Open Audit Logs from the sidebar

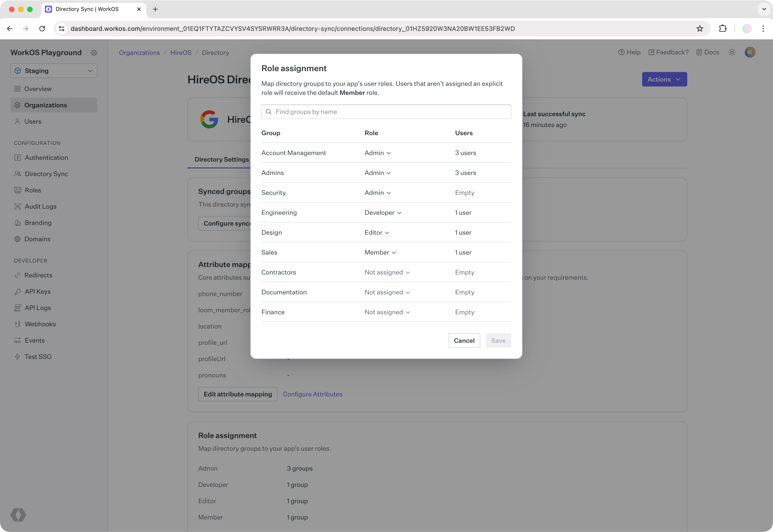40,206
